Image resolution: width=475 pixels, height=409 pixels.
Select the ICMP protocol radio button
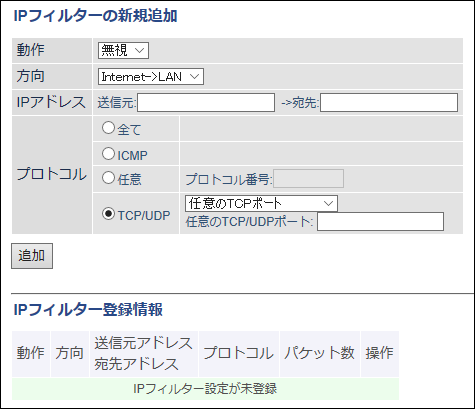click(108, 154)
